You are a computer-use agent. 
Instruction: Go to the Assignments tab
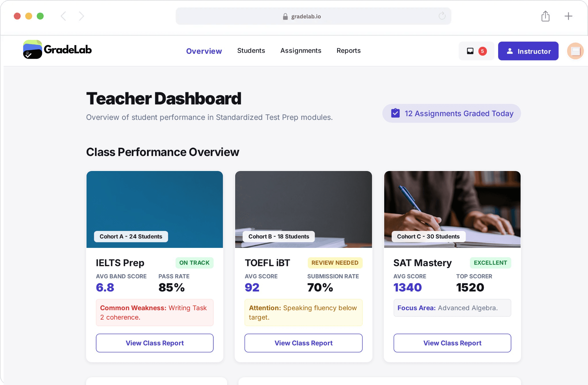[301, 51]
